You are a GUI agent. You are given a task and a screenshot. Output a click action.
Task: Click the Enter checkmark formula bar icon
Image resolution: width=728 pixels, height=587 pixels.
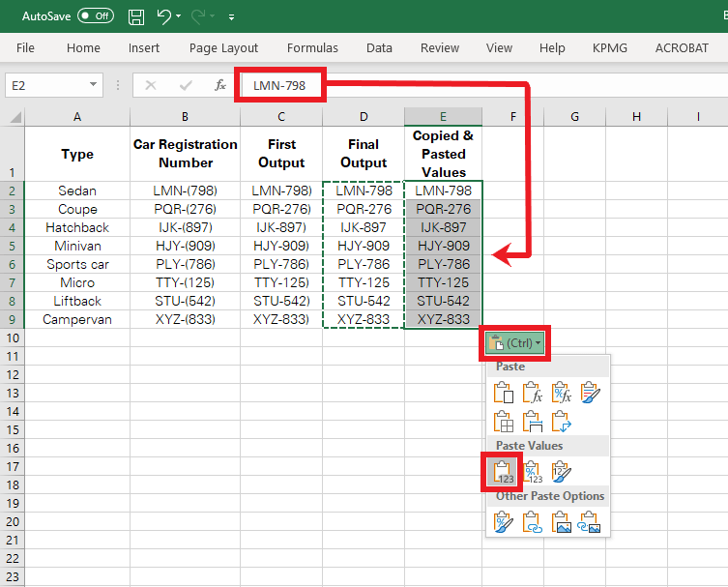[186, 85]
